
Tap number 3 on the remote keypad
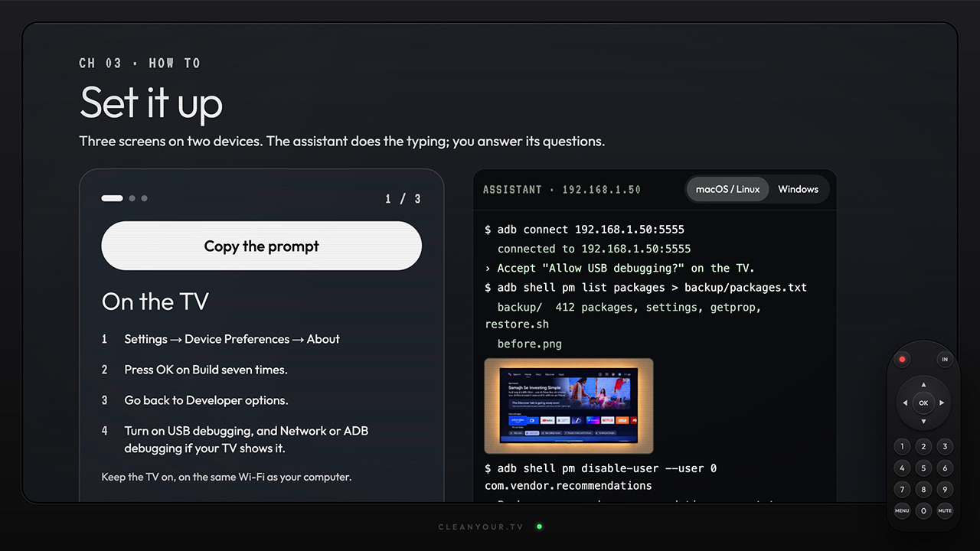945,446
